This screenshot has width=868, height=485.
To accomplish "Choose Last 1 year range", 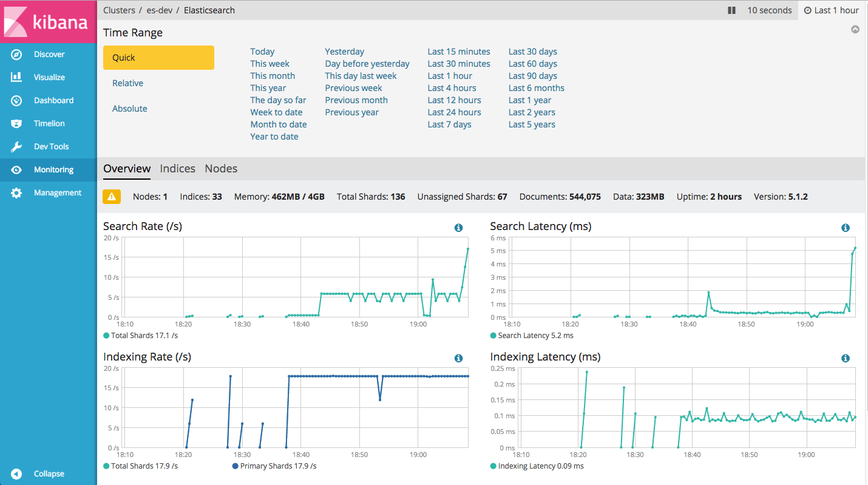I will (x=529, y=100).
